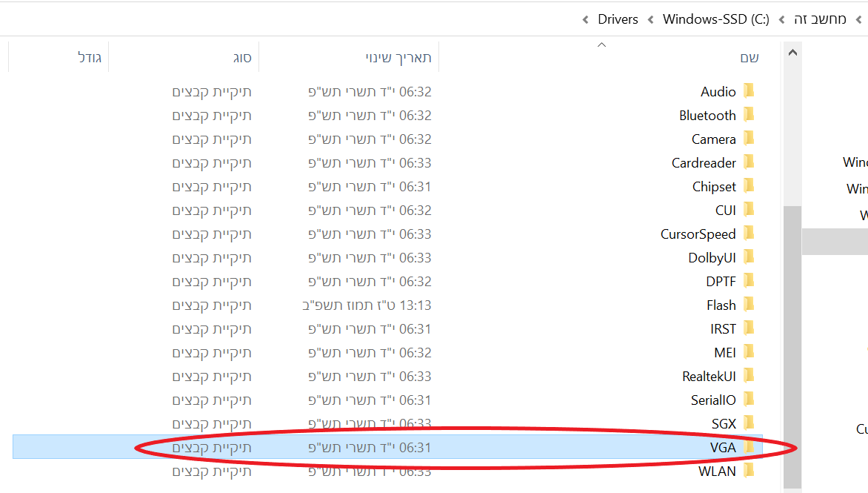Image resolution: width=868 pixels, height=493 pixels.
Task: Sort by תאריך שינוי date column header
Action: [x=398, y=57]
